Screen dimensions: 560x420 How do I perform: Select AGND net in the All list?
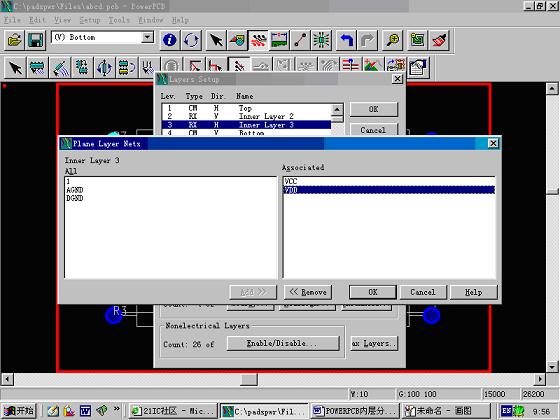[x=75, y=190]
